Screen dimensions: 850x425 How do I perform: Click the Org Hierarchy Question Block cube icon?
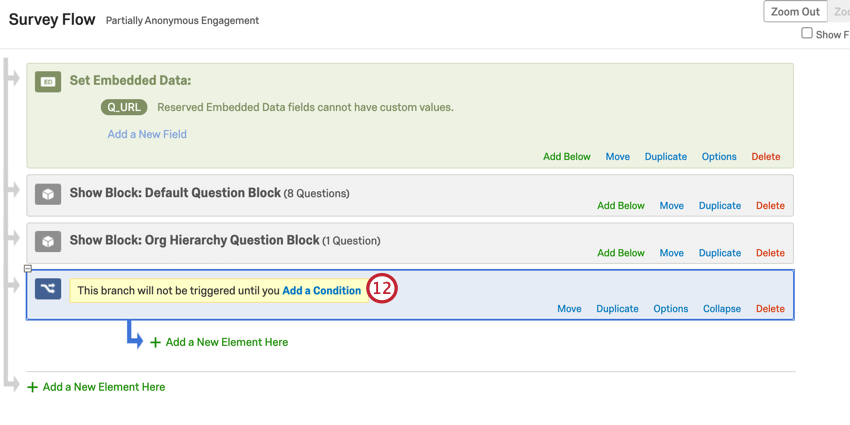pos(48,241)
